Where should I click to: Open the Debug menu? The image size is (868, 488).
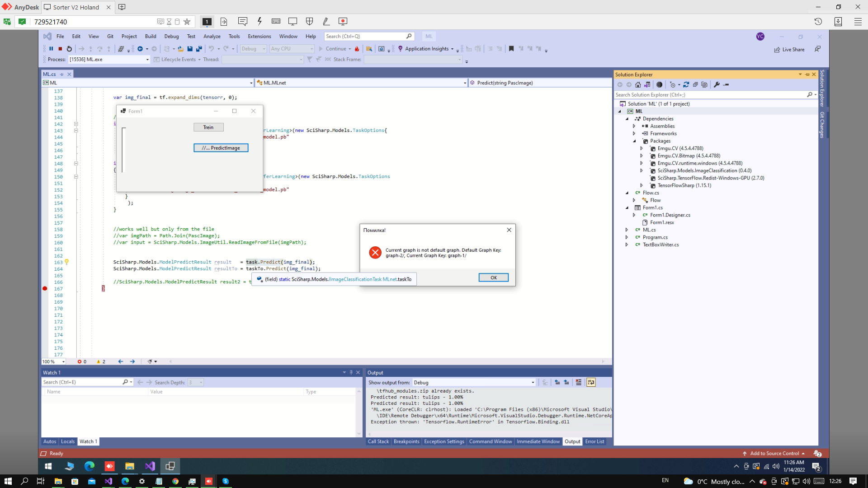point(171,36)
